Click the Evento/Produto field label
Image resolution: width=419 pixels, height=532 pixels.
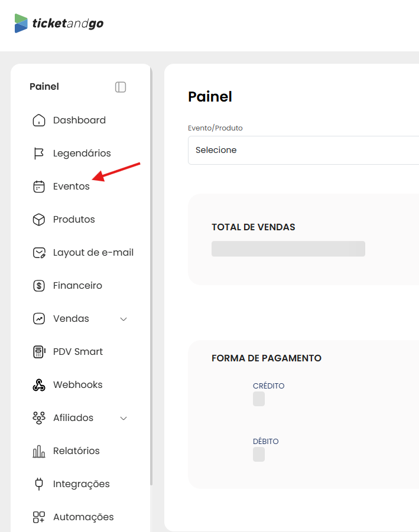click(x=215, y=128)
